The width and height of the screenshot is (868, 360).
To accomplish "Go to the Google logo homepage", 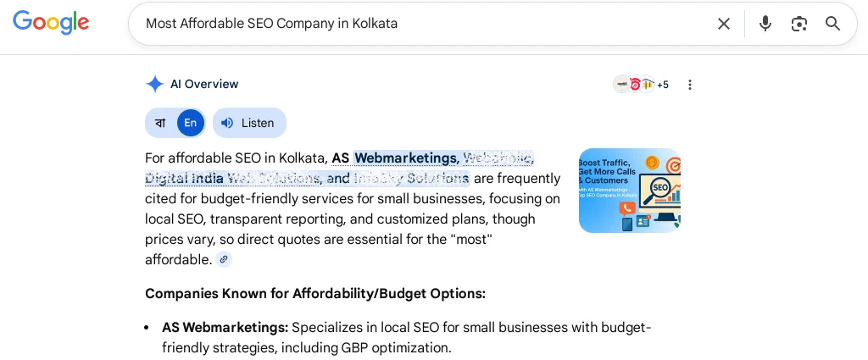I will [x=51, y=23].
